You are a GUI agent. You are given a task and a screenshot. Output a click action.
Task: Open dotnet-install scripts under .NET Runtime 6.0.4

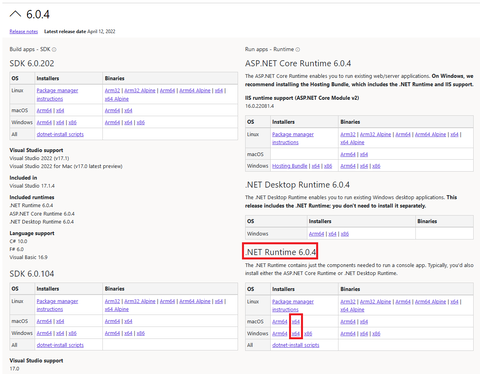point(296,345)
